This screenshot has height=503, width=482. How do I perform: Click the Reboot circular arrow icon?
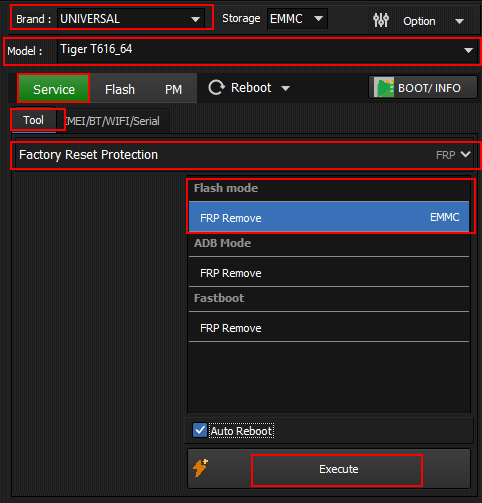tap(217, 88)
